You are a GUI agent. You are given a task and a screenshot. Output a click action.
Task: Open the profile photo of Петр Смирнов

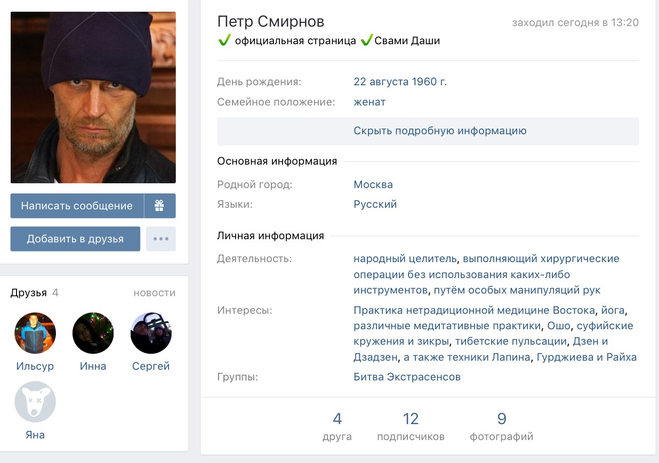click(x=93, y=97)
